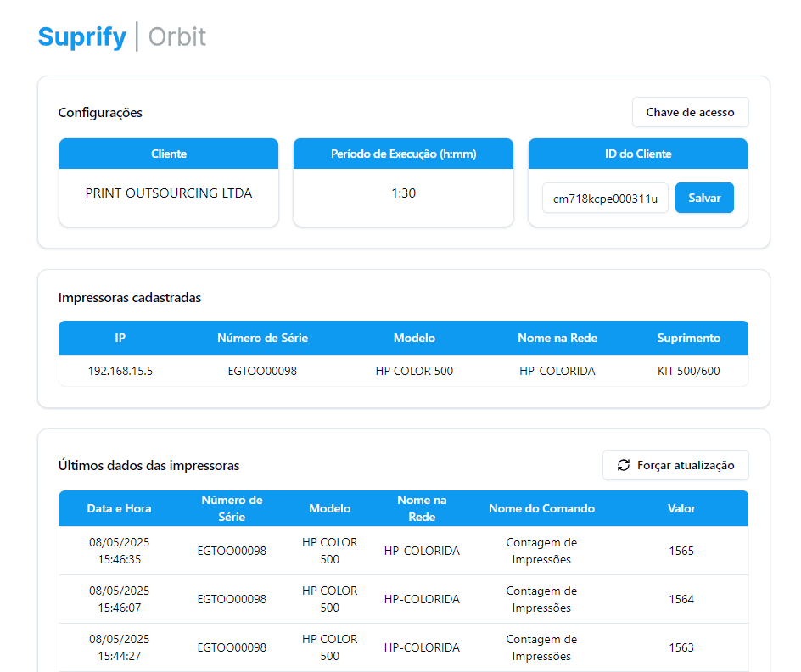
Task: Click Modelo header in registered printers table
Action: click(x=414, y=338)
